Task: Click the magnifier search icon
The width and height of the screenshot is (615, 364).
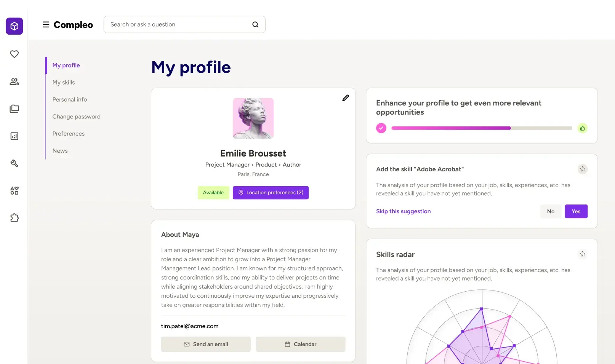Action: click(x=255, y=24)
